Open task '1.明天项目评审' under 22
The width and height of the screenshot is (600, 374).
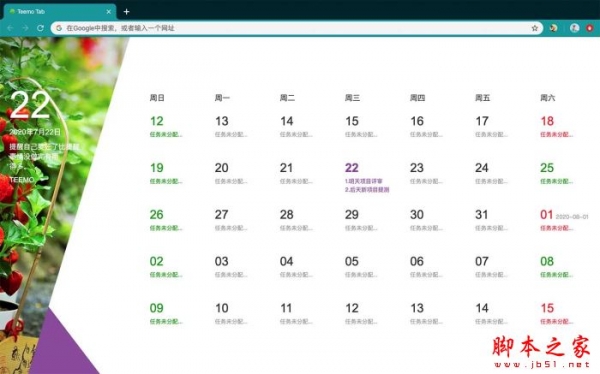(364, 181)
